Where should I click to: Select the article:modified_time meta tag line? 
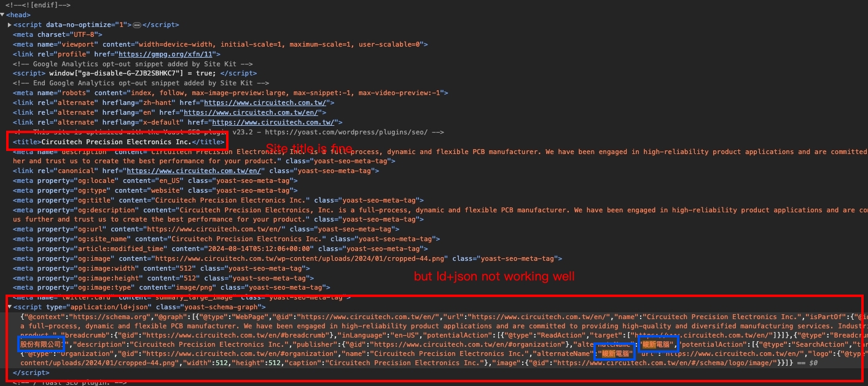tap(220, 249)
